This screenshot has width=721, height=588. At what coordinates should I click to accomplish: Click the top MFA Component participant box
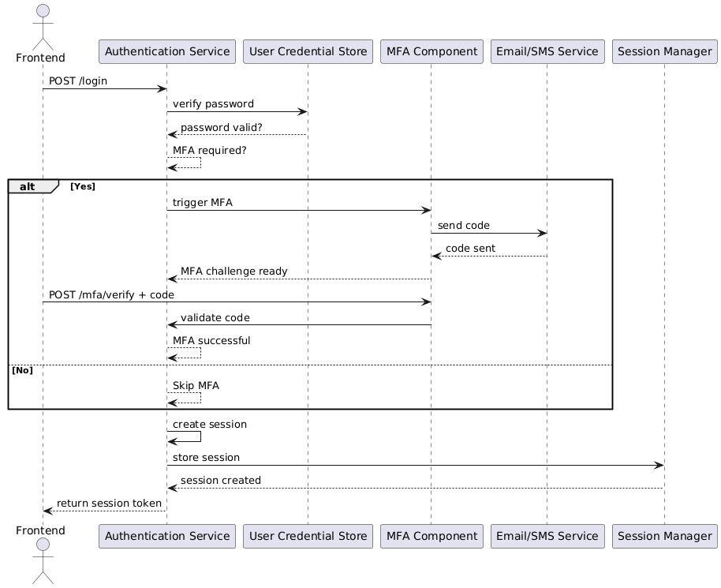(431, 52)
